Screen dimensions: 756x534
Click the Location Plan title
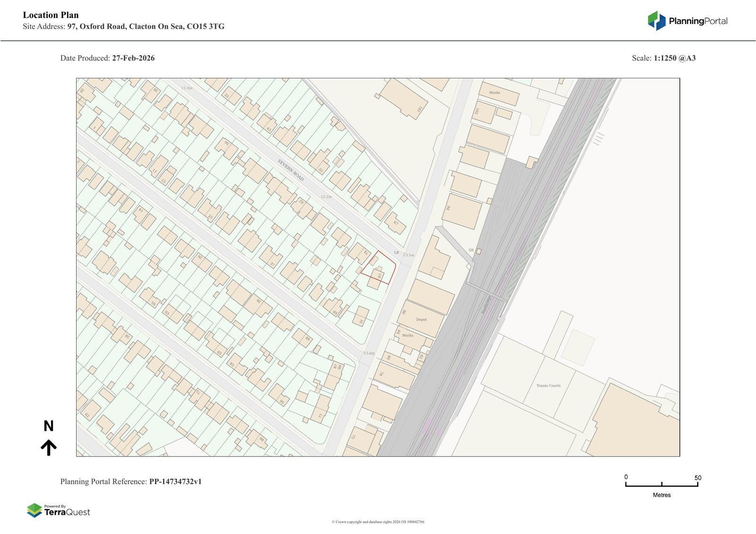click(51, 15)
